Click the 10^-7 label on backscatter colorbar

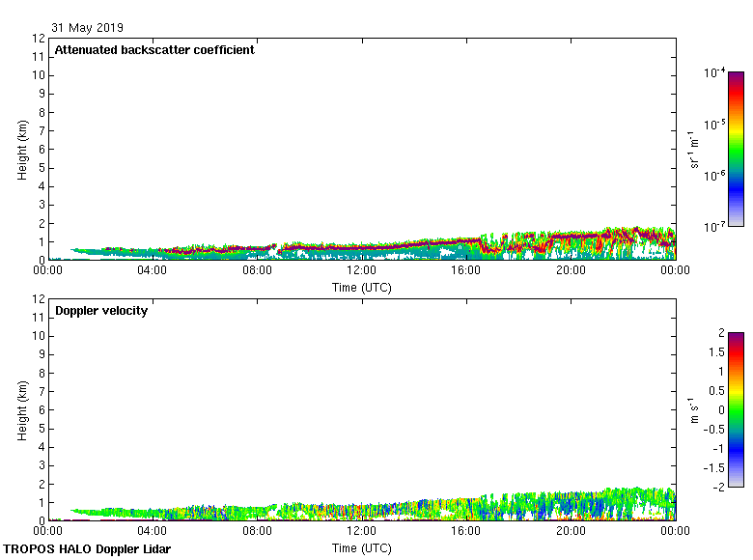click(x=714, y=227)
